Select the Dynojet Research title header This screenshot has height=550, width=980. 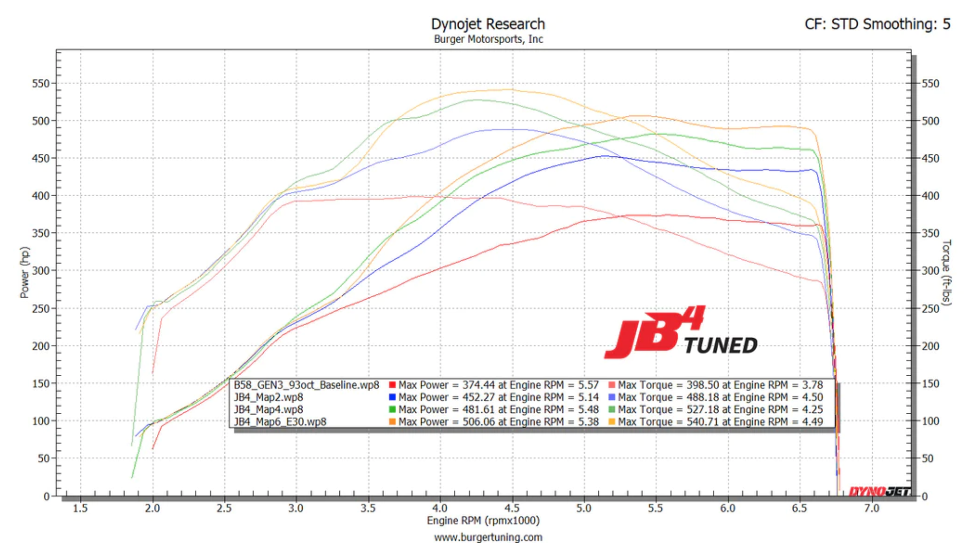(488, 22)
